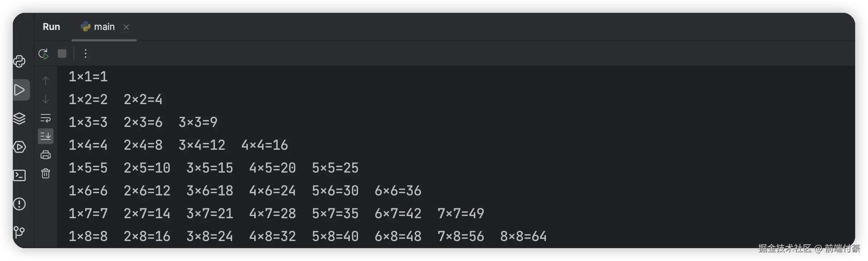Stop the running process
Image resolution: width=868 pixels, height=261 pixels.
[62, 53]
